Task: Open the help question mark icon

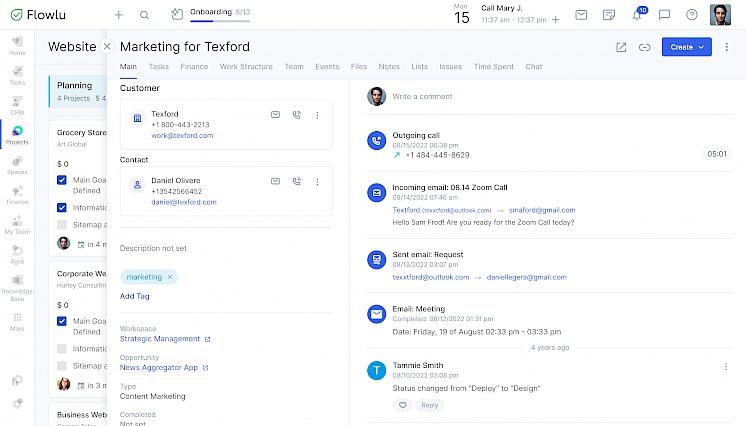Action: [692, 15]
